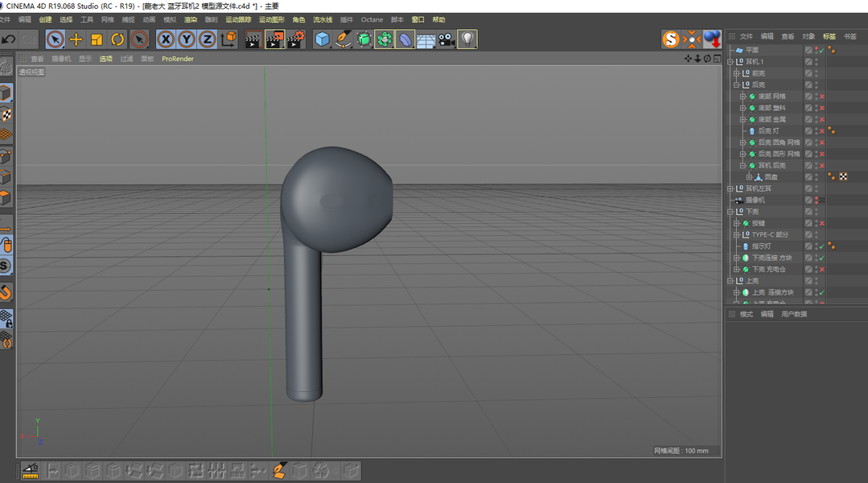This screenshot has width=868, height=483.
Task: Collapse the 下壳 group
Action: point(730,212)
